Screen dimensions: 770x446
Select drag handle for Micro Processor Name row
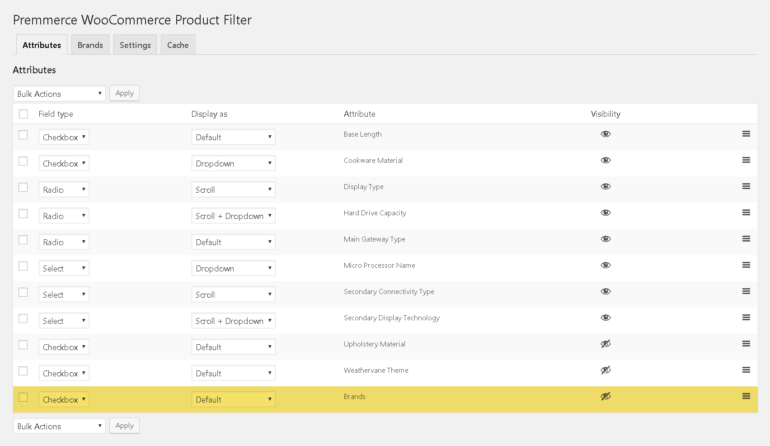tap(746, 265)
